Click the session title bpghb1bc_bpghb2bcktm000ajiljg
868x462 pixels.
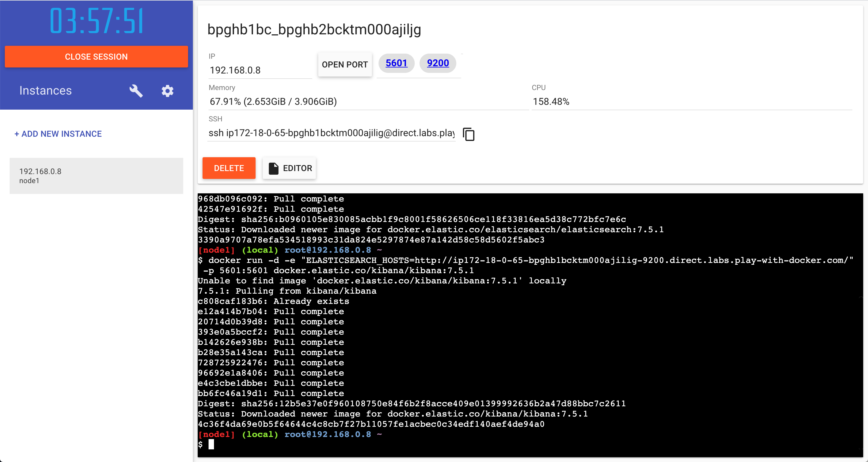(x=314, y=30)
